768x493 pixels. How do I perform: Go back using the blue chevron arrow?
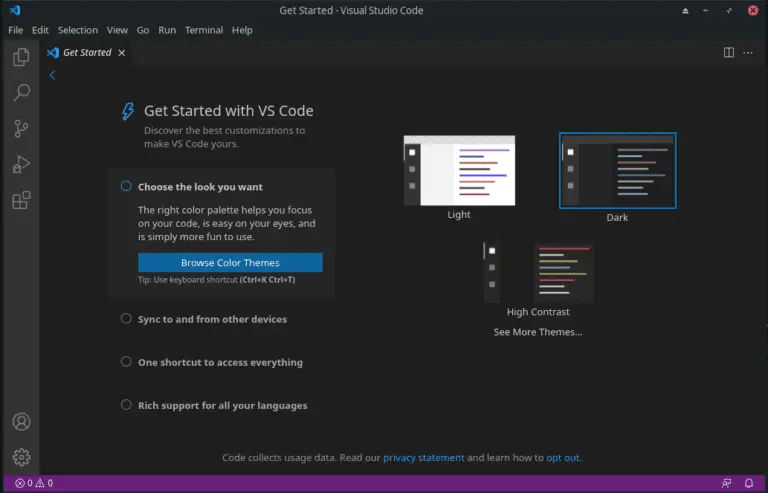click(52, 75)
